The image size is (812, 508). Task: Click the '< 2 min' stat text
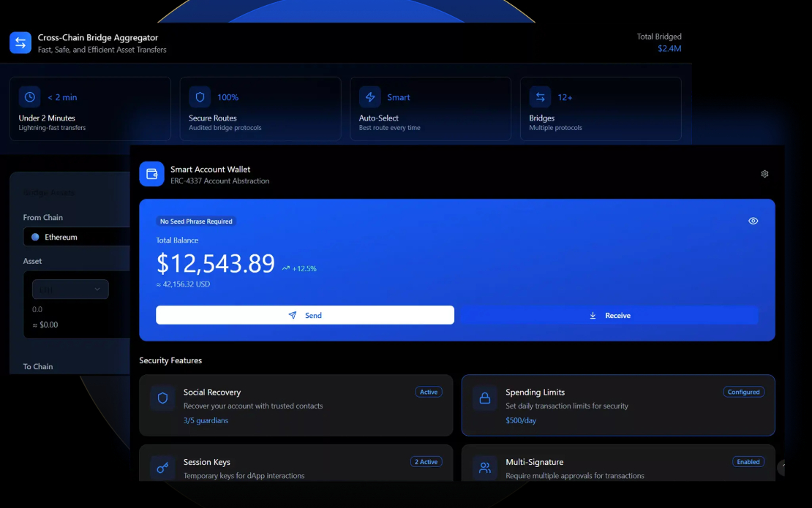coord(62,96)
